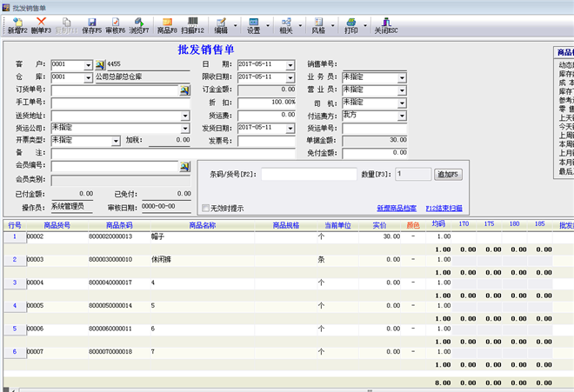The height and width of the screenshot is (392, 574).
Task: Click the 保存F5 save icon
Action: tap(91, 25)
